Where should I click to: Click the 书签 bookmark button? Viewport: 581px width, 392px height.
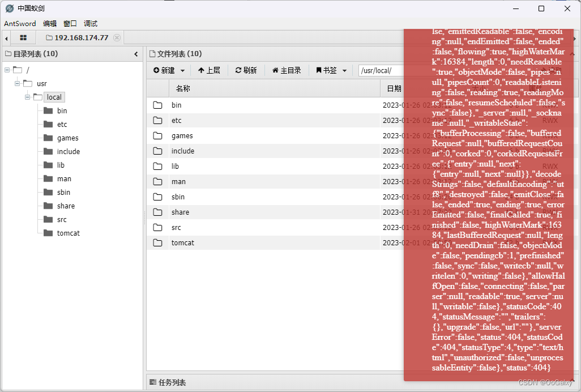pos(326,70)
